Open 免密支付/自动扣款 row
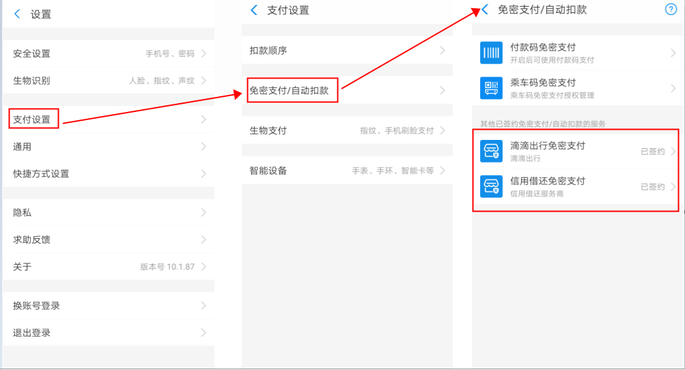The height and width of the screenshot is (370, 685). tap(347, 90)
